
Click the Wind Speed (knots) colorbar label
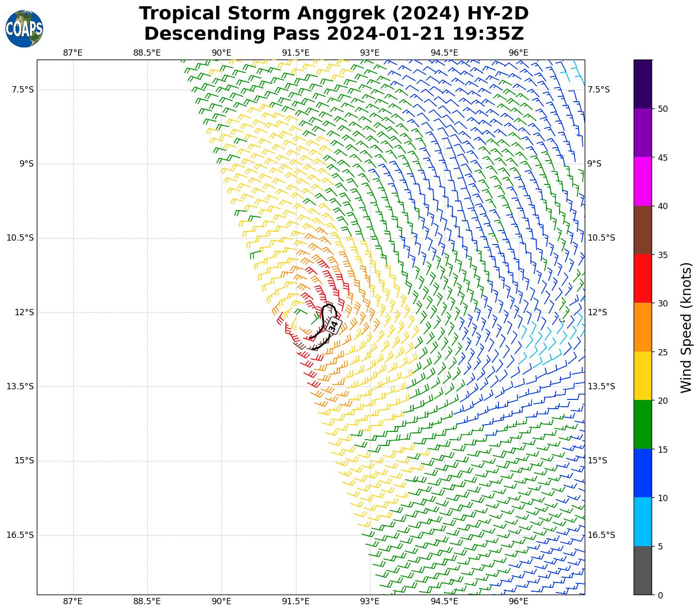[x=686, y=328]
